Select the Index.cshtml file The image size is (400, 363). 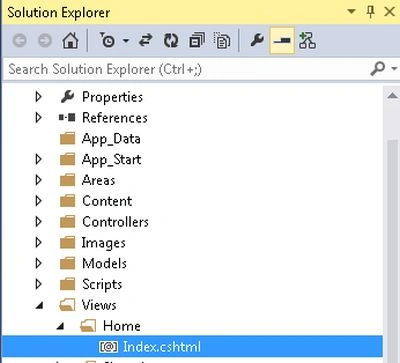(x=162, y=347)
